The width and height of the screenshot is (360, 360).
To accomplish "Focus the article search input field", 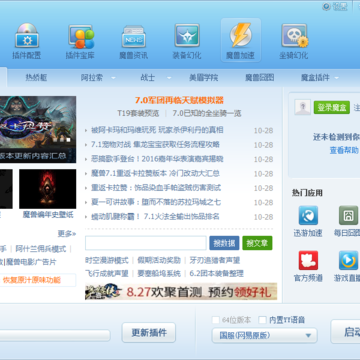I will coord(146,243).
